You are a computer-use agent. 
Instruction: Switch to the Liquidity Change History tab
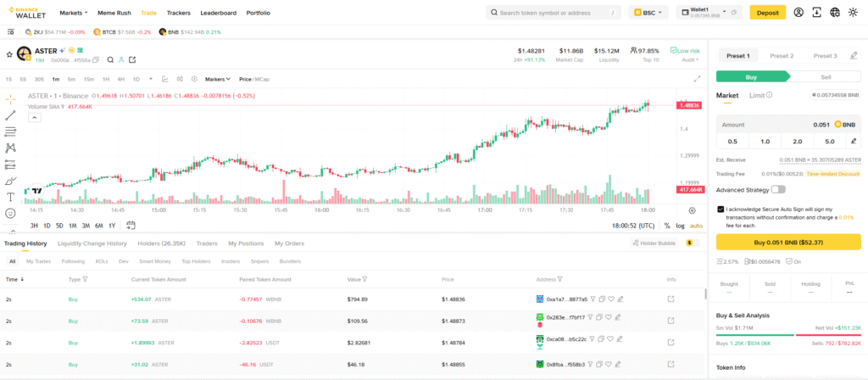[92, 243]
